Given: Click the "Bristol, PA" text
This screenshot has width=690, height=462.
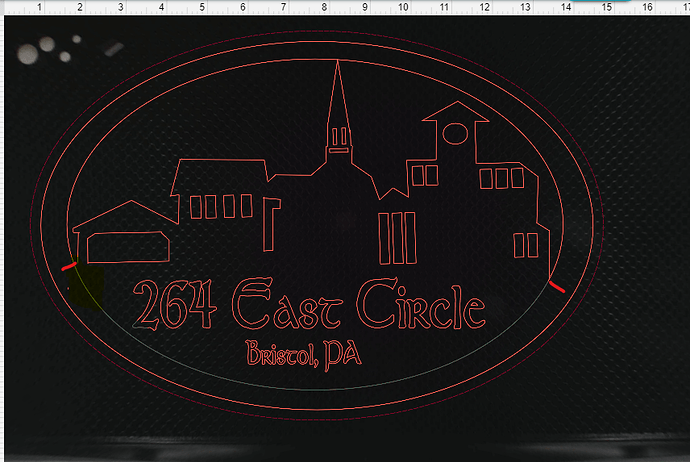Looking at the screenshot, I should point(304,353).
